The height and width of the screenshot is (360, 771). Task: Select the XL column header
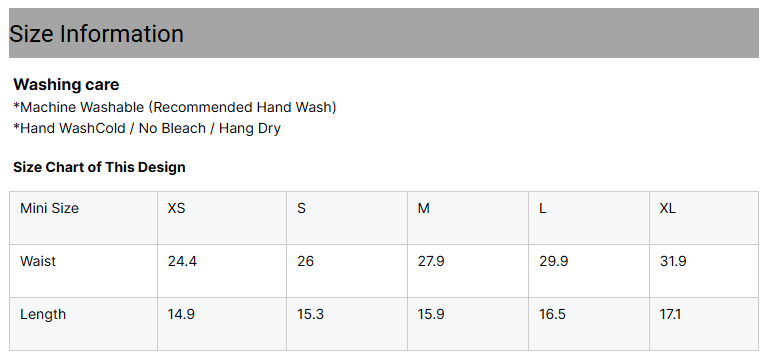[x=704, y=218]
